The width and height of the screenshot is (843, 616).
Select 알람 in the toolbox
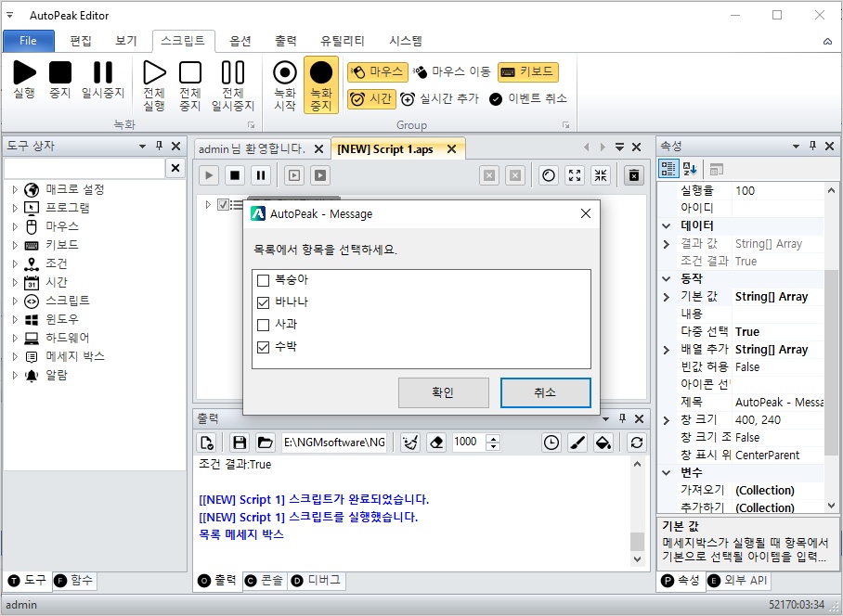pos(57,375)
